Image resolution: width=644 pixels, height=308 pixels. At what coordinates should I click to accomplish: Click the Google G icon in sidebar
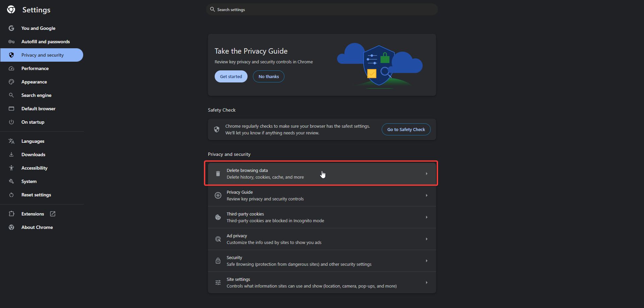point(11,28)
